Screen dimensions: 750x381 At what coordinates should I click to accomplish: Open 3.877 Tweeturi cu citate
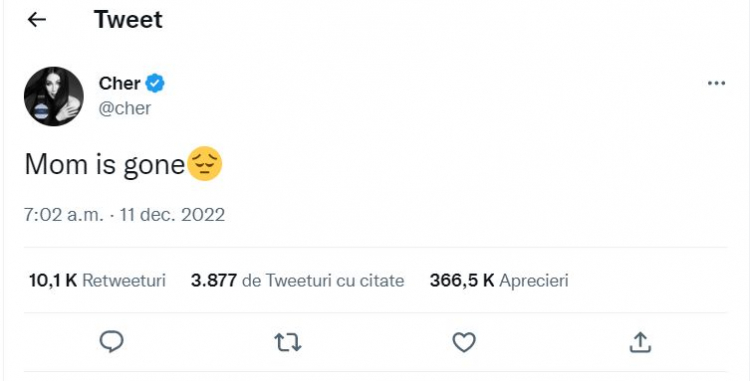(x=298, y=280)
